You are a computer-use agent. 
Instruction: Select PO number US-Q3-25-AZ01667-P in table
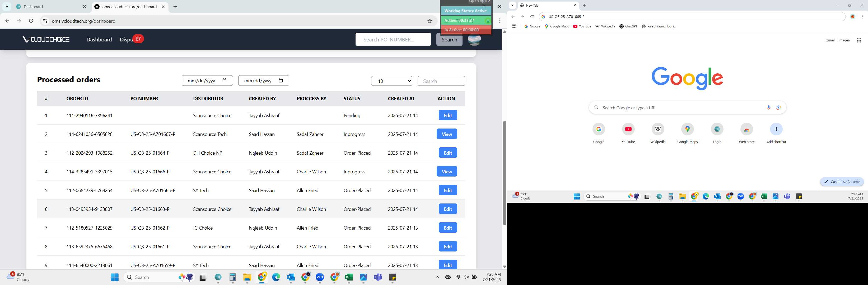point(153,134)
